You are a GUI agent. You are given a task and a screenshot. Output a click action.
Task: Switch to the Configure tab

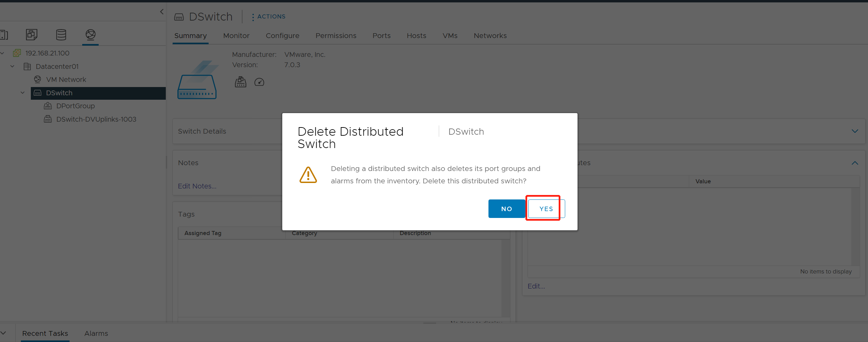(x=283, y=36)
